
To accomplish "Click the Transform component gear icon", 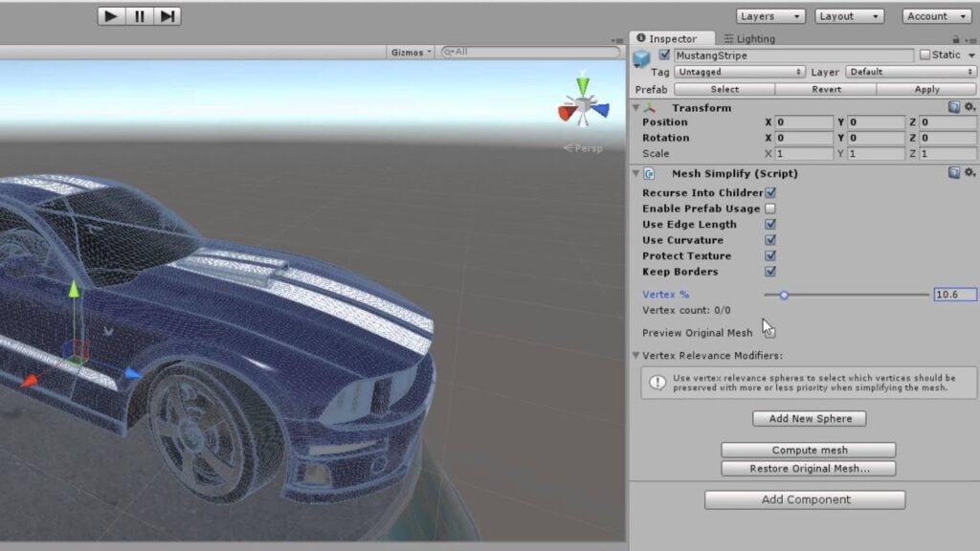I will tap(970, 107).
